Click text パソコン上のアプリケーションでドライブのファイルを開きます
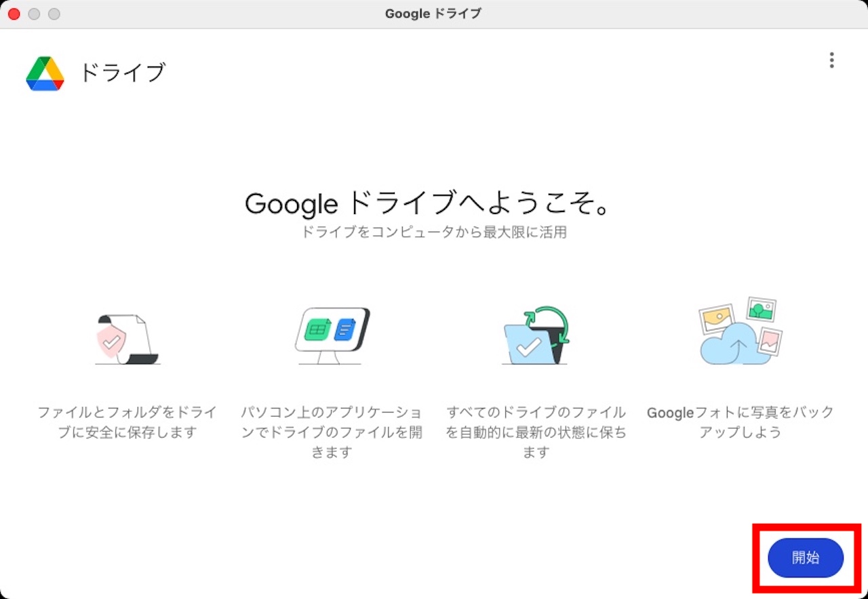 [x=332, y=432]
